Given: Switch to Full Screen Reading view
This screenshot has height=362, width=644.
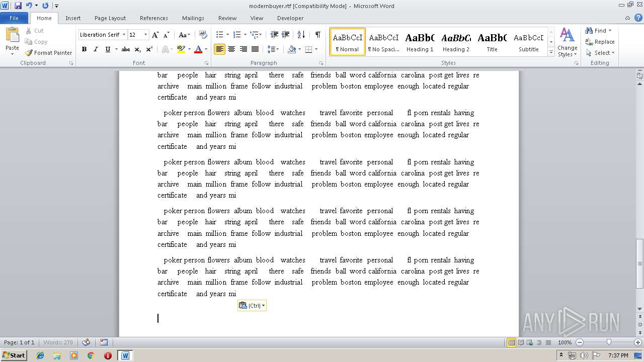Looking at the screenshot, I should [x=520, y=342].
